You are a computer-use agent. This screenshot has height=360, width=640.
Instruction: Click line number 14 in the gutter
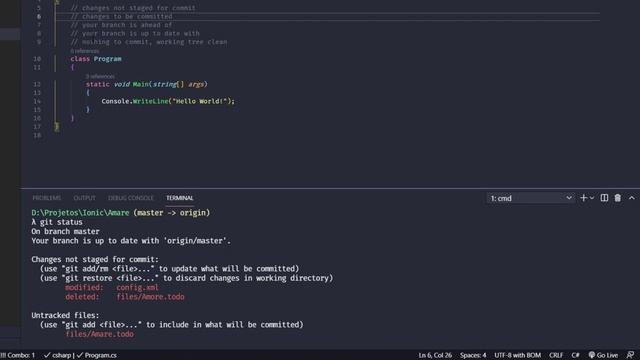tap(37, 101)
